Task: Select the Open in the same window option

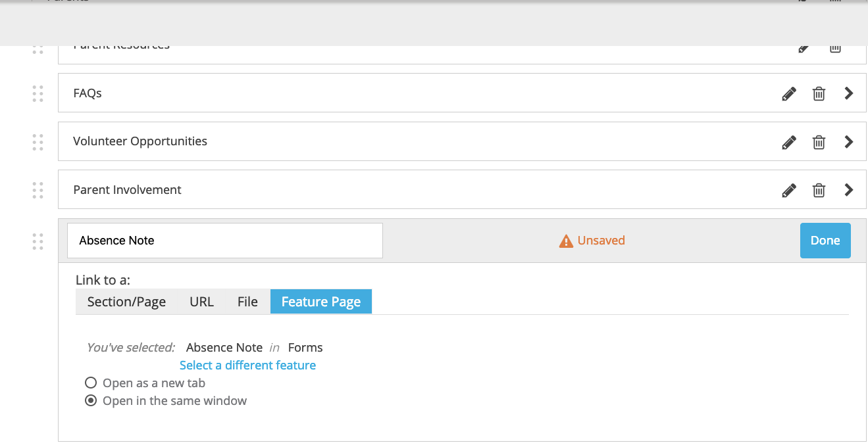Action: click(90, 400)
